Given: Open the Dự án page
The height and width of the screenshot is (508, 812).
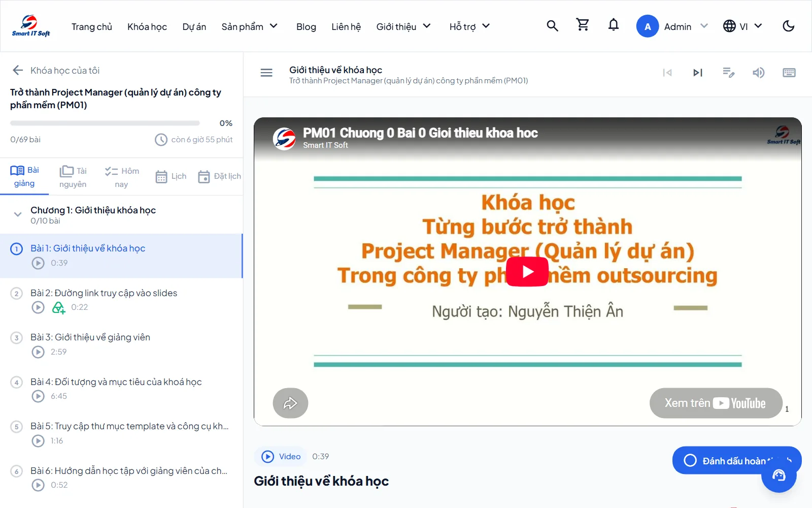Looking at the screenshot, I should 194,26.
